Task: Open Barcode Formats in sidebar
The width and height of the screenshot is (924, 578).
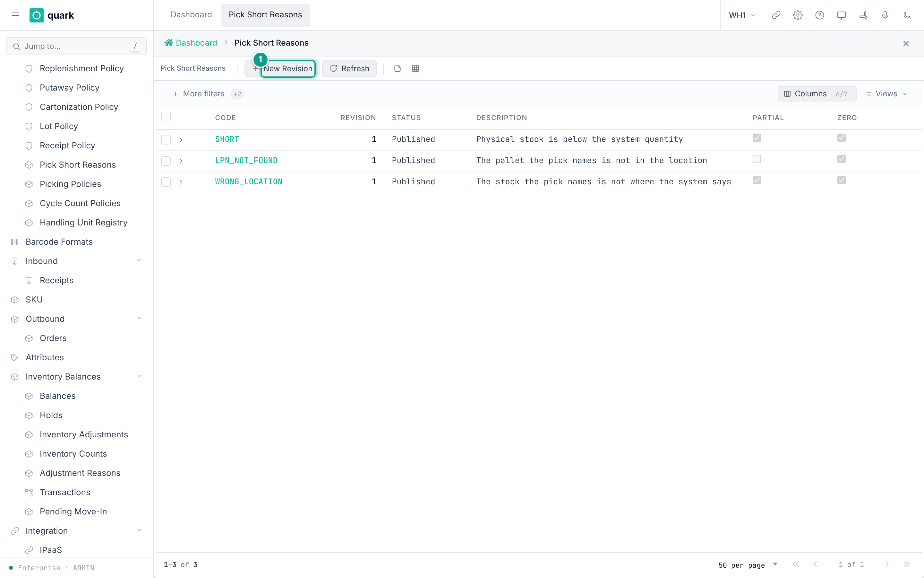Action: pyautogui.click(x=59, y=241)
